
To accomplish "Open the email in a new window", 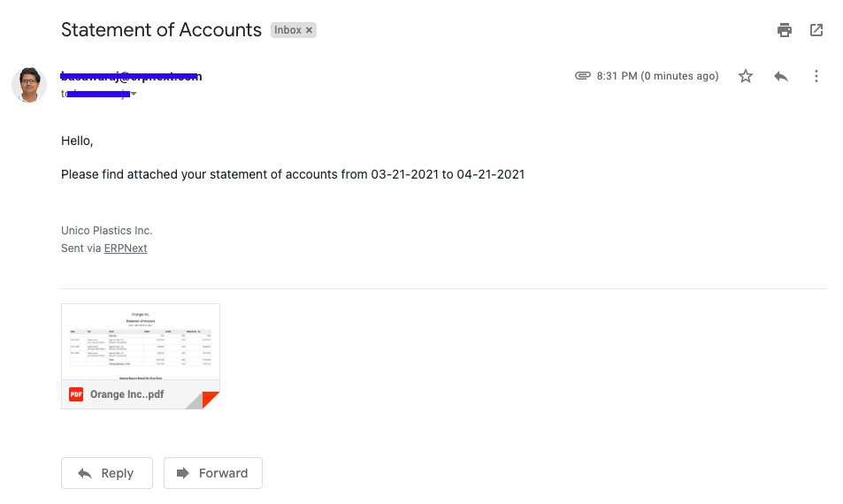I will pos(816,30).
